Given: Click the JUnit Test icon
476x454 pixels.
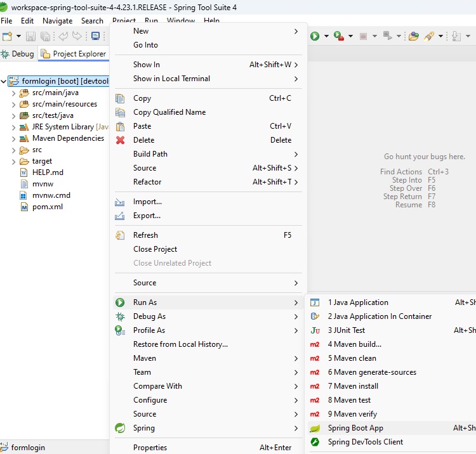Looking at the screenshot, I should (x=315, y=330).
